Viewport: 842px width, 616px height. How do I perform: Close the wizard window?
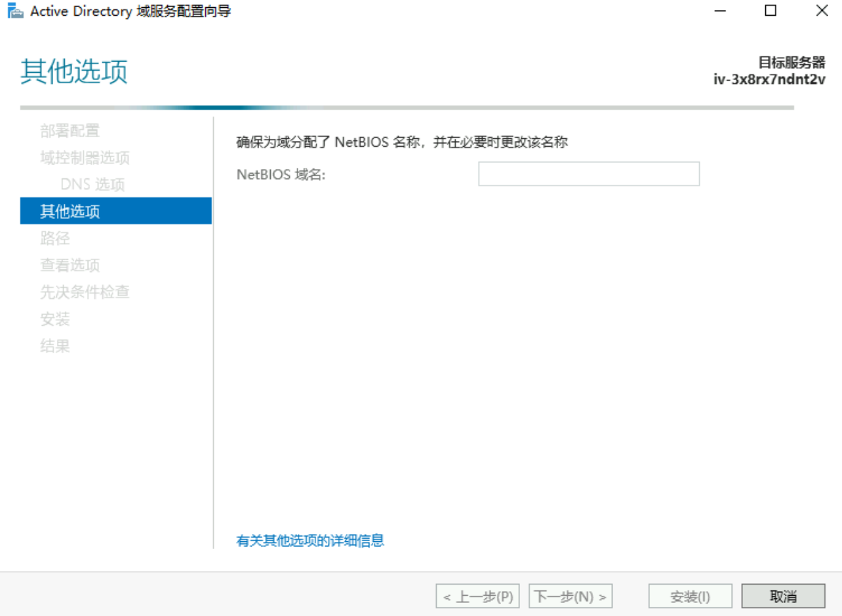(822, 11)
